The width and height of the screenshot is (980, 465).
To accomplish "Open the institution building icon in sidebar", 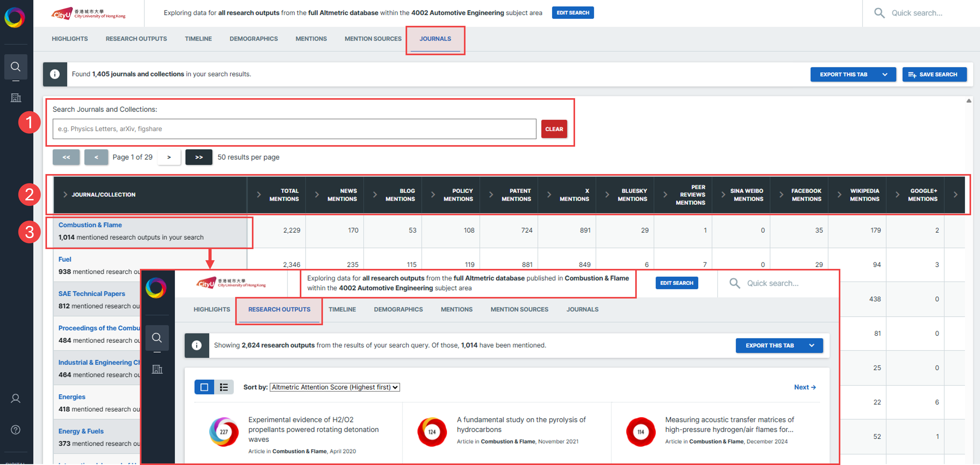I will pos(16,98).
